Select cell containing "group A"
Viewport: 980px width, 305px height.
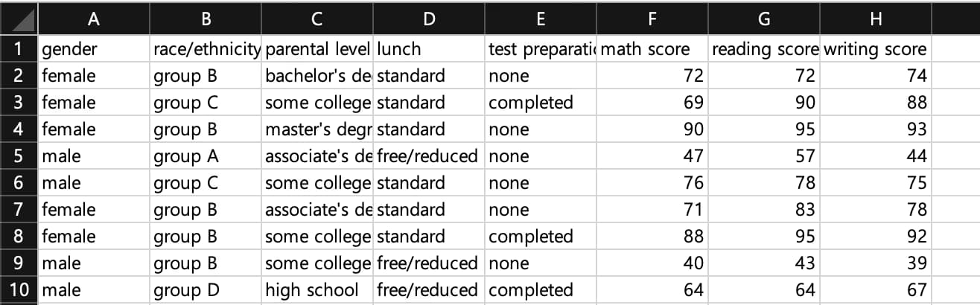coord(205,156)
